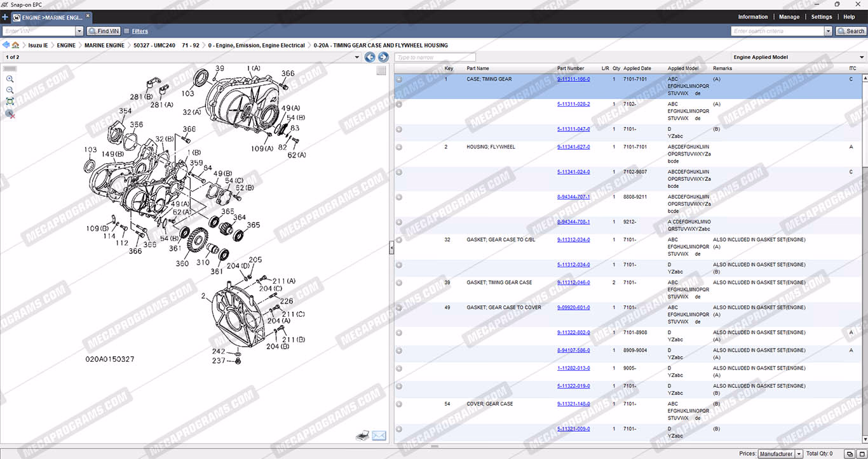The width and height of the screenshot is (868, 459).
Task: Click the zoom out magnifier icon
Action: pyautogui.click(x=10, y=90)
